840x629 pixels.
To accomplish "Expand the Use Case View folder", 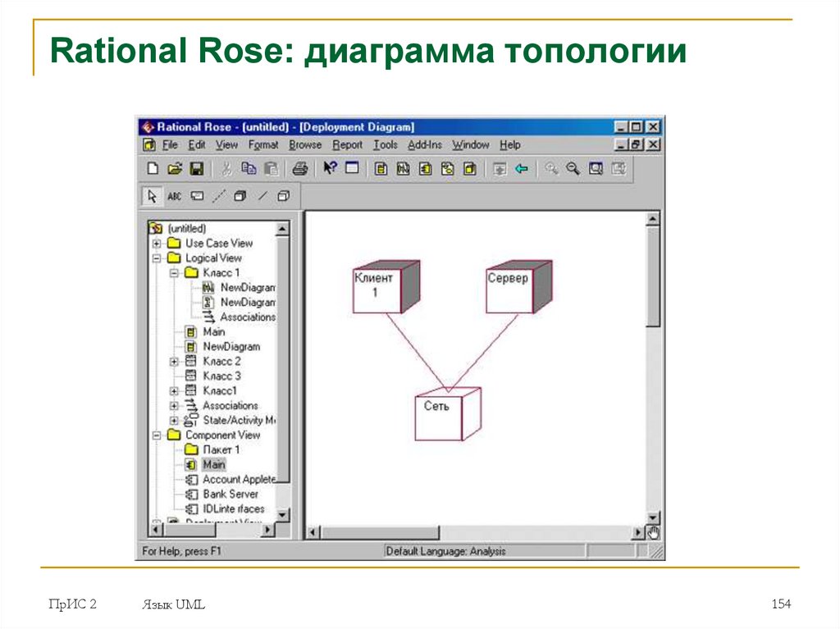I will [x=157, y=244].
